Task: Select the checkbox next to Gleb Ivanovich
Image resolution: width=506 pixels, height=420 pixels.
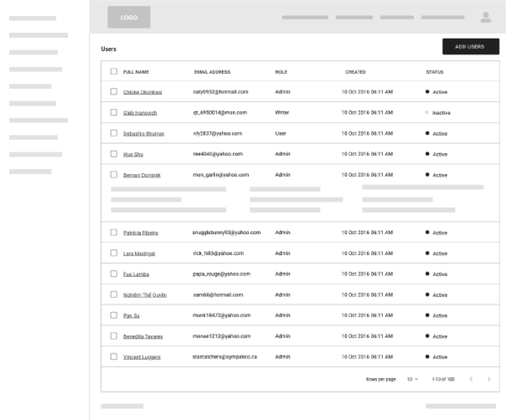Action: click(113, 113)
